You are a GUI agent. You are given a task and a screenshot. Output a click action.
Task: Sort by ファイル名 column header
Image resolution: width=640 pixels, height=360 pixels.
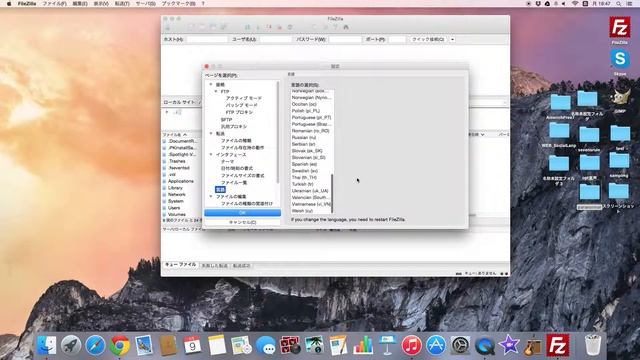coord(175,134)
